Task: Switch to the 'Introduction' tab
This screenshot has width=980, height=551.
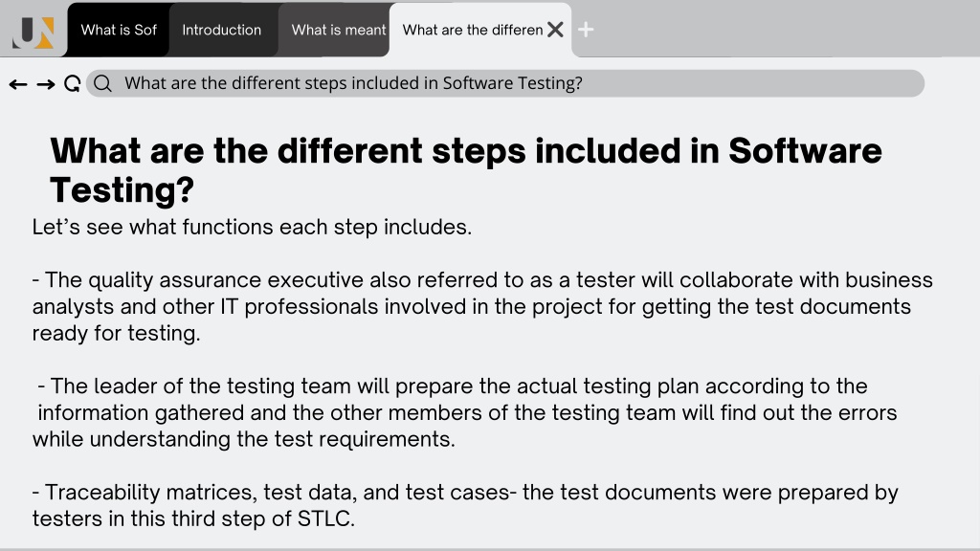Action: (x=222, y=30)
